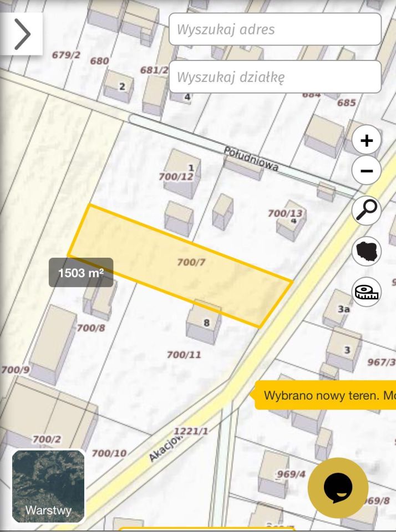396x532 pixels.
Task: Select parcel 700/12 on map
Action: [176, 176]
